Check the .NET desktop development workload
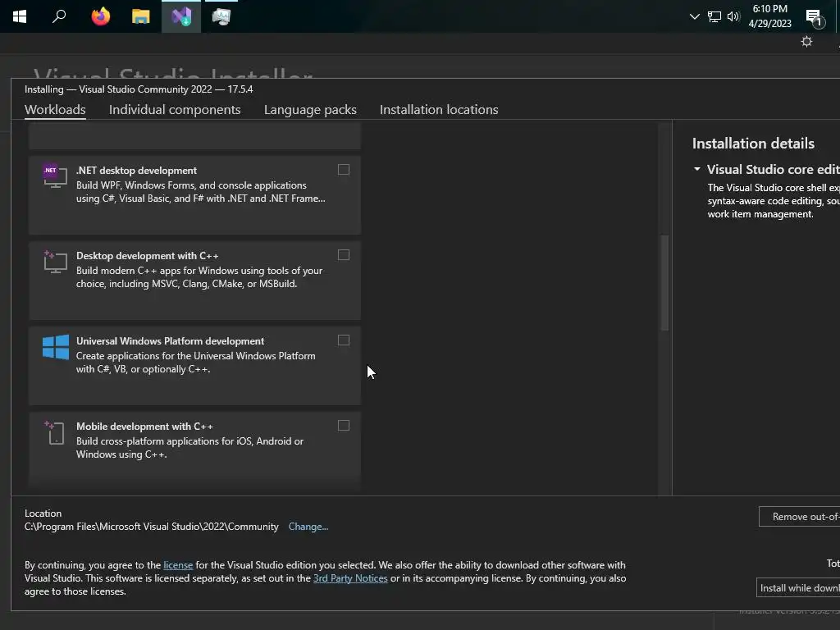The image size is (840, 630). [344, 170]
